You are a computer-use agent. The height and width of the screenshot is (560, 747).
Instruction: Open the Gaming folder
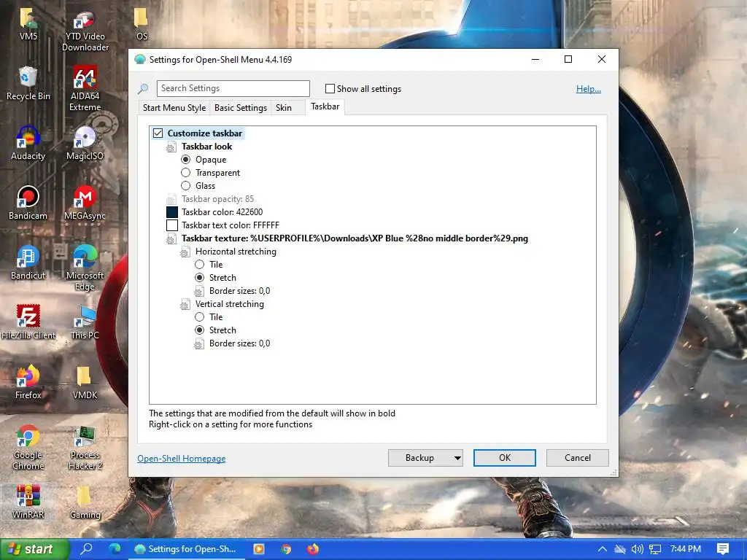point(85,502)
